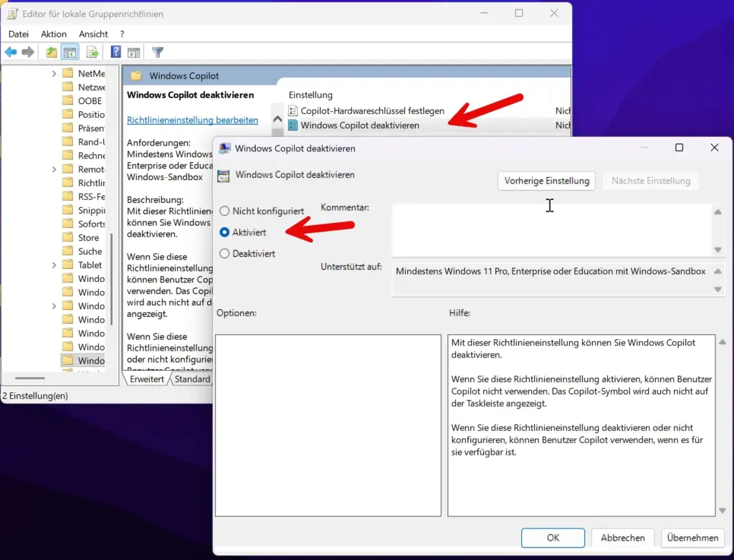Screen dimensions: 734x560
Task: Expand the Remot tree folder
Action: [54, 169]
